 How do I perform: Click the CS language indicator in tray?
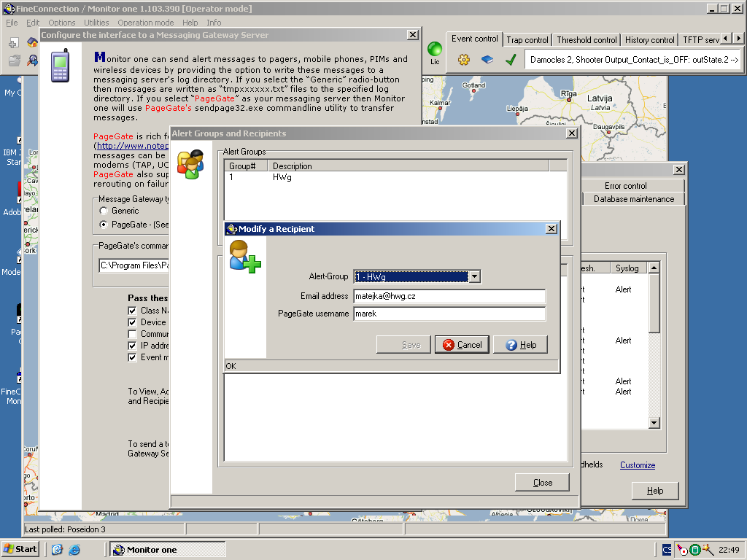(x=667, y=550)
